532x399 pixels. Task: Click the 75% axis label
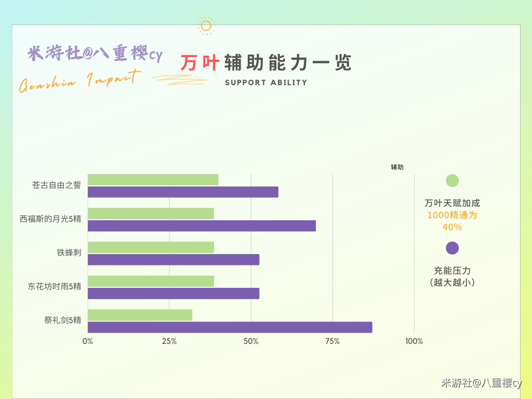pyautogui.click(x=332, y=341)
